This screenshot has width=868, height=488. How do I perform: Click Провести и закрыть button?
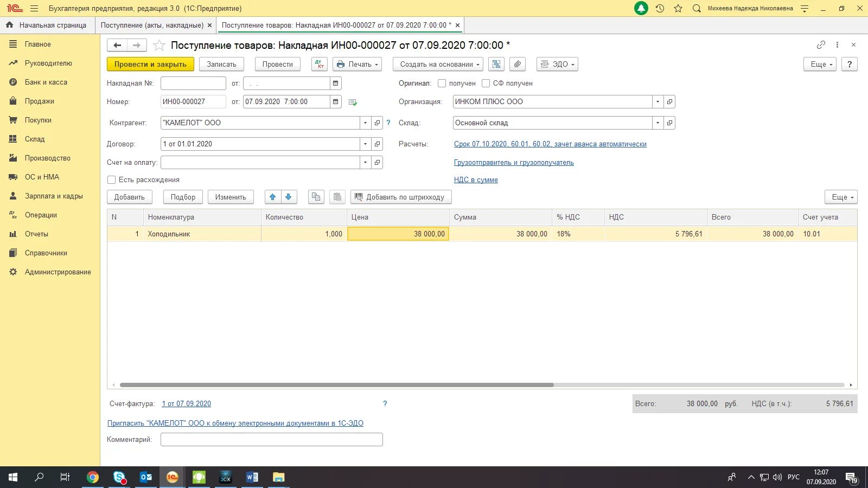point(150,64)
